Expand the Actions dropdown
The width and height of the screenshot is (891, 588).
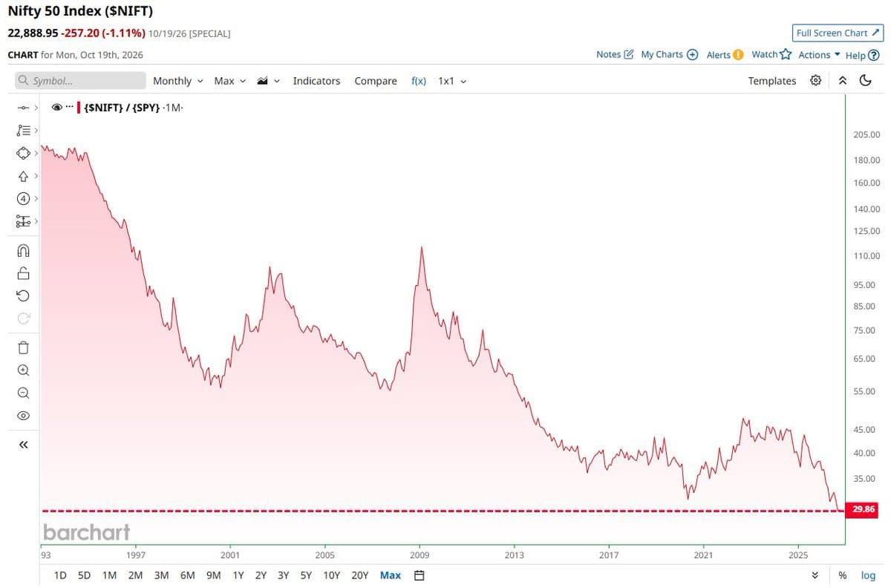pyautogui.click(x=820, y=54)
